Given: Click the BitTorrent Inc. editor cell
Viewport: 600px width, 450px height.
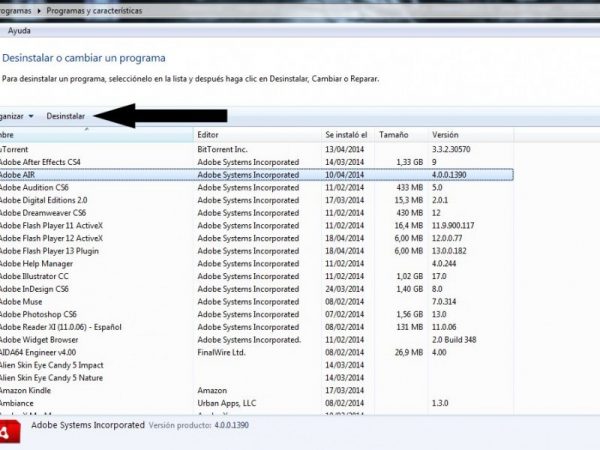Looking at the screenshot, I should 222,150.
